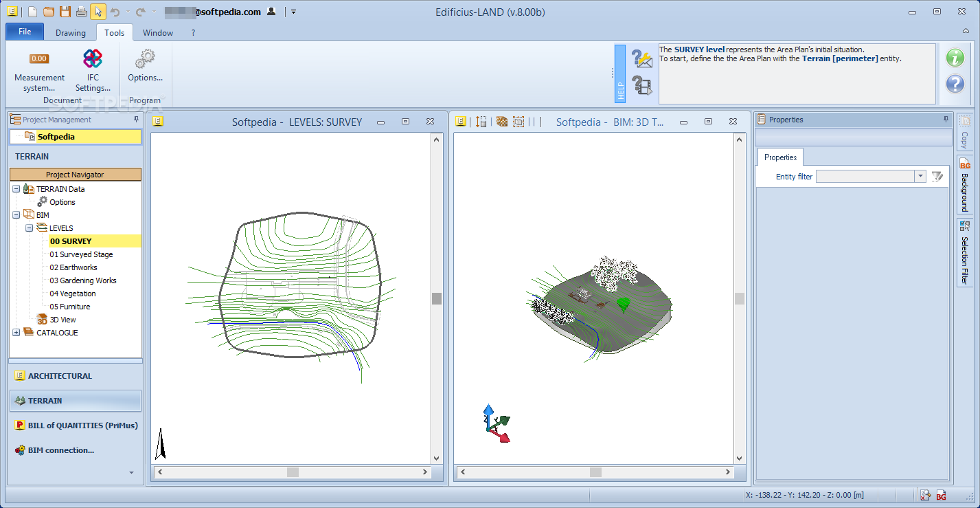Select the Tools ribbon tab
The width and height of the screenshot is (980, 508).
click(115, 32)
